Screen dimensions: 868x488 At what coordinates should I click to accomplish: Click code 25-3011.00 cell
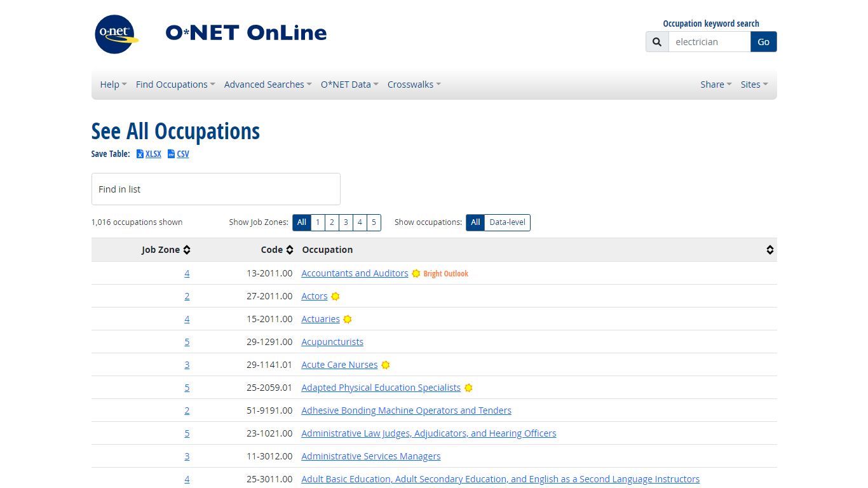[x=269, y=479]
